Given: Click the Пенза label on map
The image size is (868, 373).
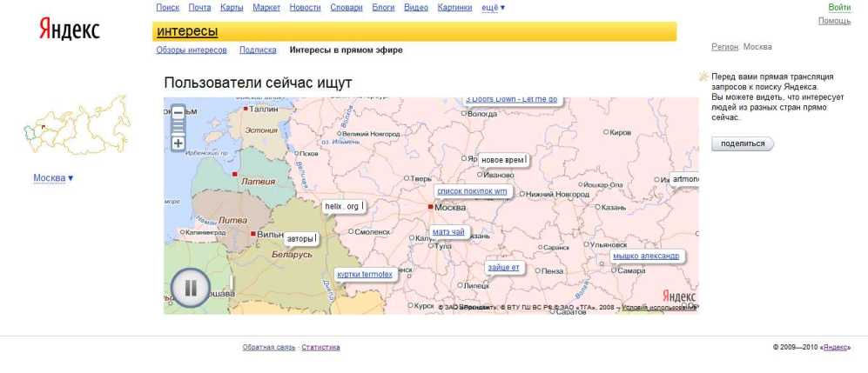Looking at the screenshot, I should tap(552, 270).
